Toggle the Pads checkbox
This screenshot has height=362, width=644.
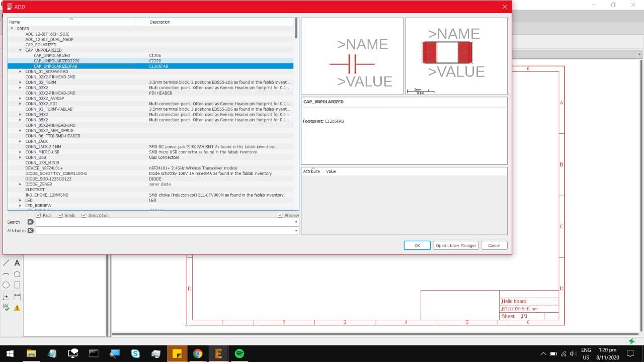[x=39, y=215]
